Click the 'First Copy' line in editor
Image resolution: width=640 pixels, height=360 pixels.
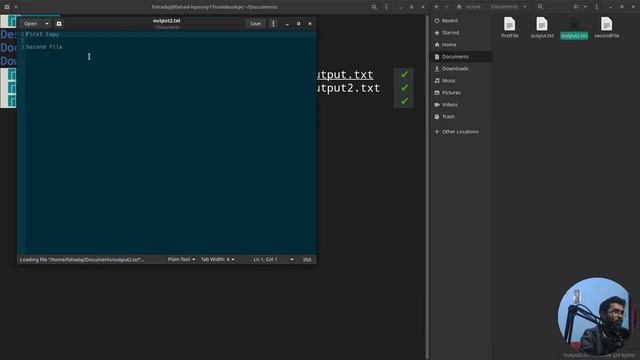(42, 34)
